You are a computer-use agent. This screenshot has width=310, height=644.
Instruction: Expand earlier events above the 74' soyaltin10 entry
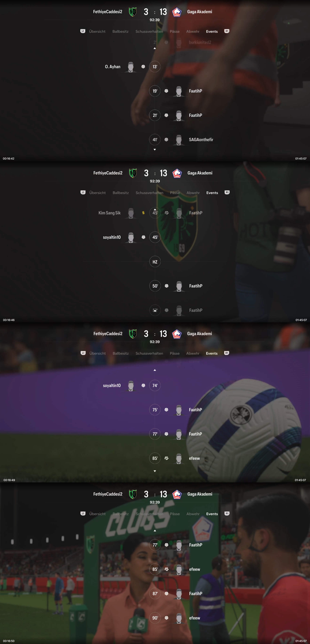155,370
